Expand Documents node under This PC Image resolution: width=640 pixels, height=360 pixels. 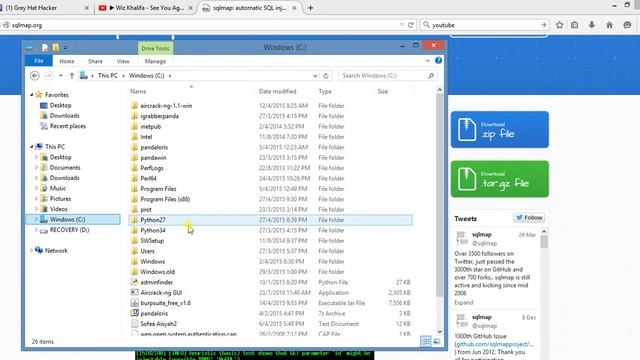click(x=36, y=167)
